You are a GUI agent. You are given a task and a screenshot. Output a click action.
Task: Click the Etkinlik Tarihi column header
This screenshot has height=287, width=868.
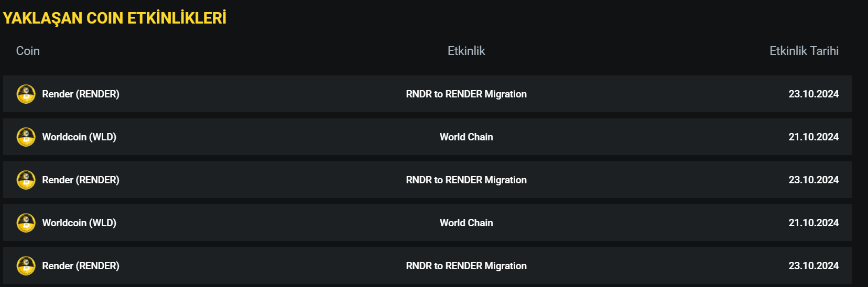click(804, 51)
